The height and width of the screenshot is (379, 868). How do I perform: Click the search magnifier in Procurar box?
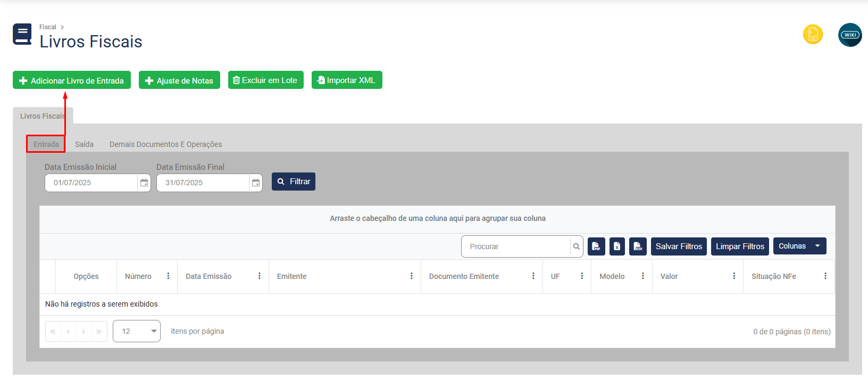click(x=577, y=246)
